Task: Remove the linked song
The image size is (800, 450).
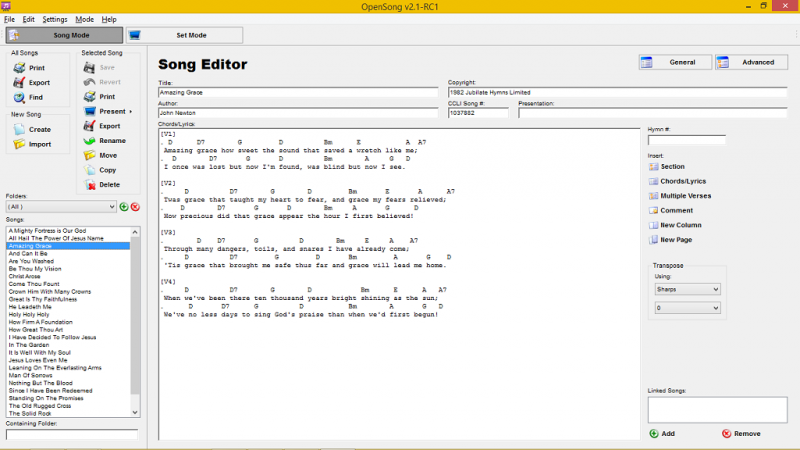Action: [740, 433]
